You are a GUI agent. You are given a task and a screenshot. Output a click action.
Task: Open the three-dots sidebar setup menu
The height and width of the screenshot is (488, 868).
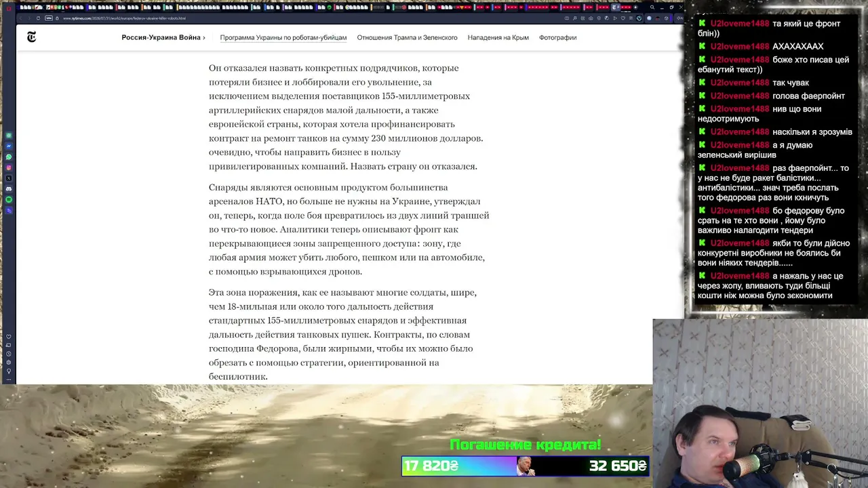(9, 380)
